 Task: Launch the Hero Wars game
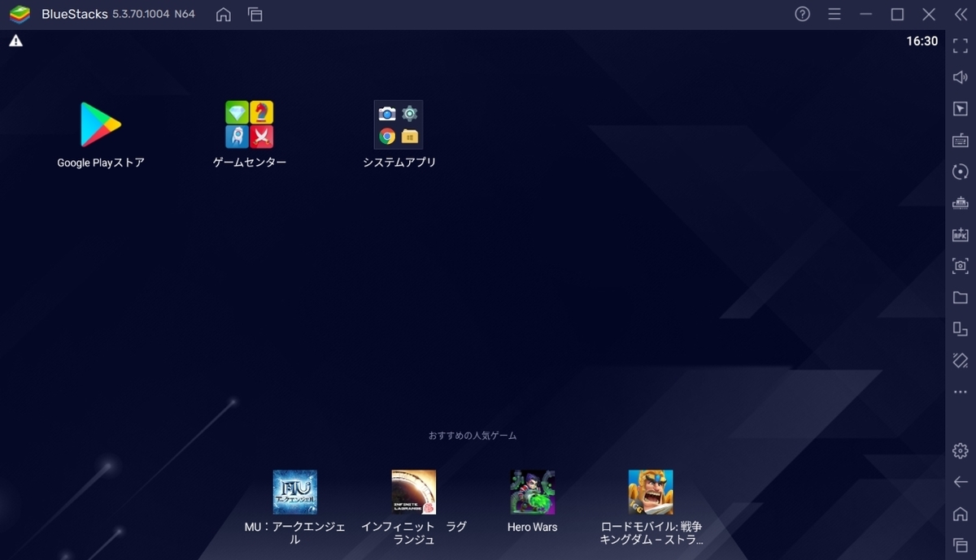532,492
